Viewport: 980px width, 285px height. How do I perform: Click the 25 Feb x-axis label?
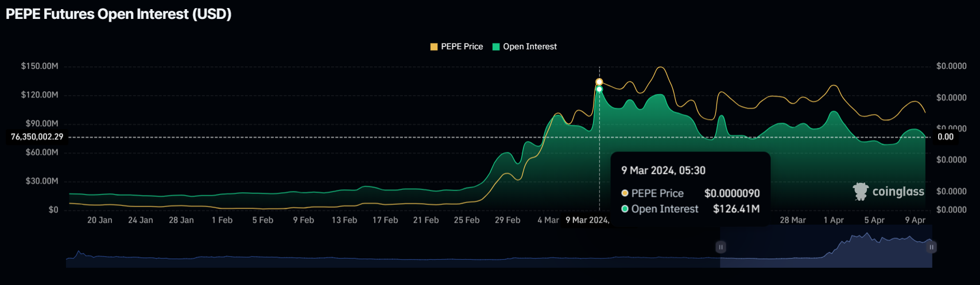(466, 220)
